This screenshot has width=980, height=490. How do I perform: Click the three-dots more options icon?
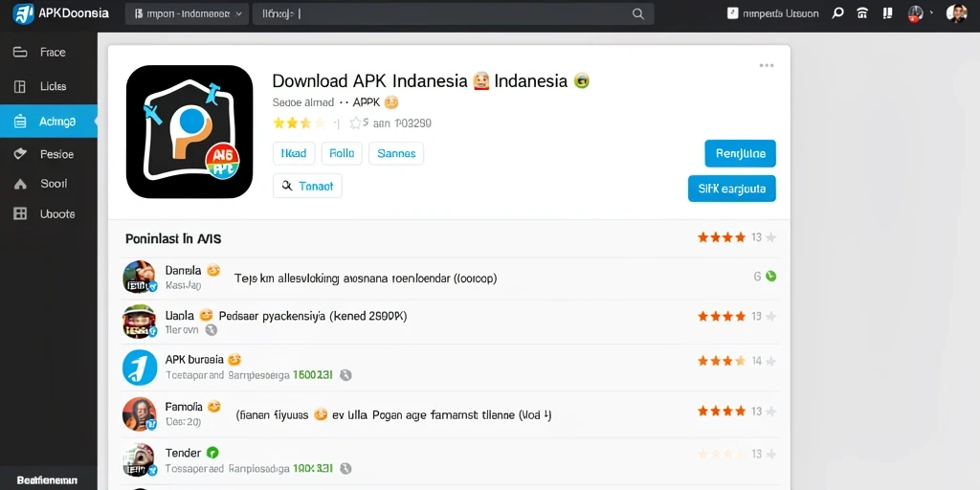(x=767, y=65)
